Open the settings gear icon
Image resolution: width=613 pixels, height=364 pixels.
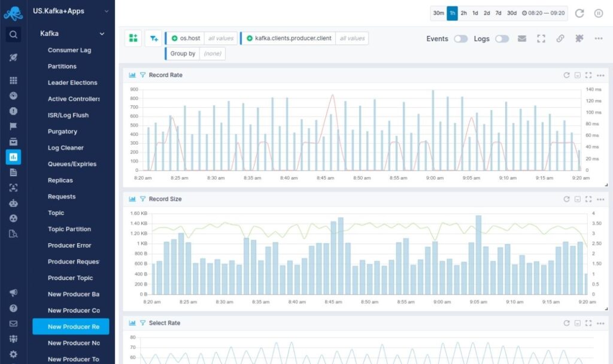(x=13, y=354)
